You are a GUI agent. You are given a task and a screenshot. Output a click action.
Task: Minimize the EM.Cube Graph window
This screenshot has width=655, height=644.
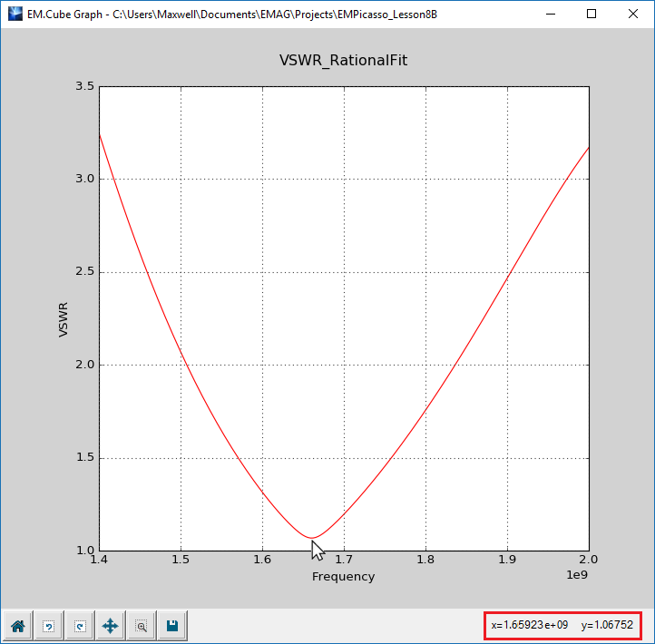coord(551,14)
